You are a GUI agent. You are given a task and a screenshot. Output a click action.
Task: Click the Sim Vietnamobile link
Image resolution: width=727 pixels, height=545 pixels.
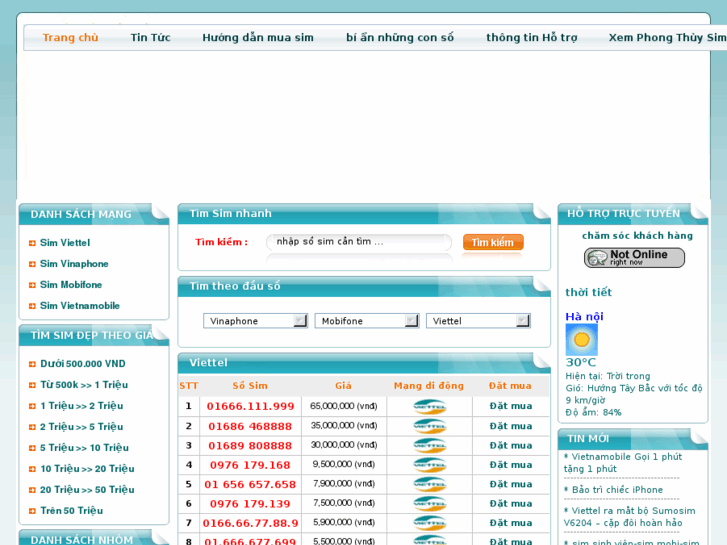point(80,306)
